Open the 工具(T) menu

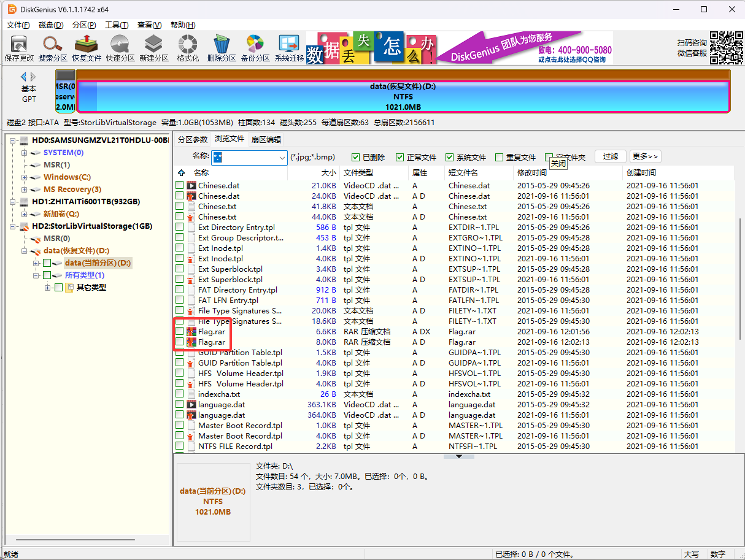pos(117,25)
